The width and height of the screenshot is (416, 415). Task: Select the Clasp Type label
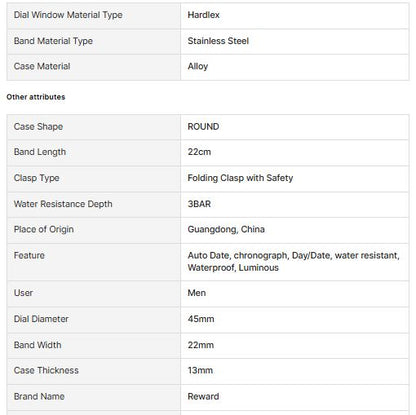[37, 178]
